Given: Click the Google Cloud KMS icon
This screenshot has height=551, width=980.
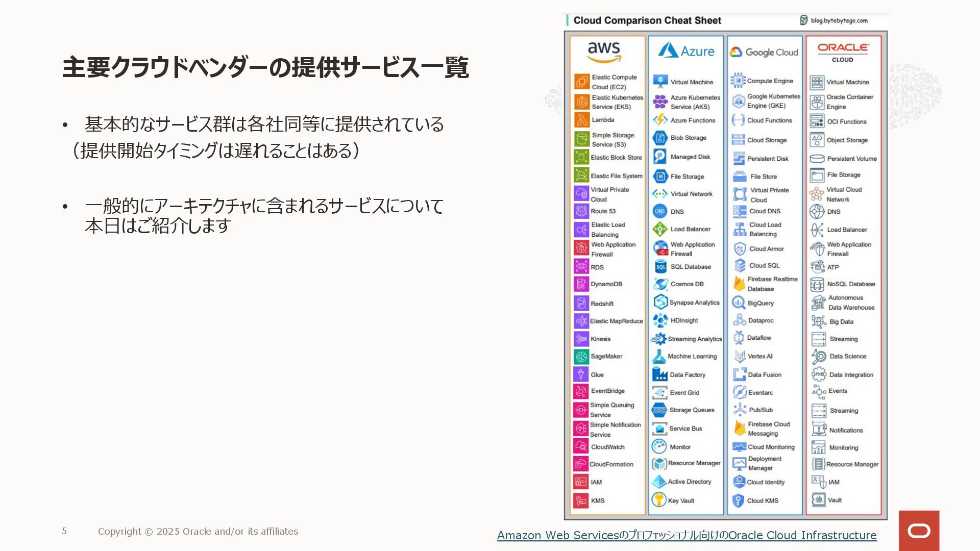Looking at the screenshot, I should click(x=738, y=500).
